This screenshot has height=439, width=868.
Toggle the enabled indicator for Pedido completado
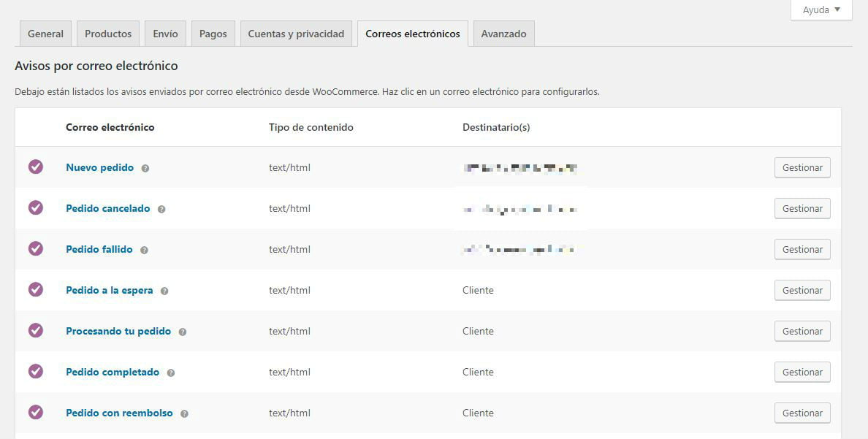[x=36, y=372]
